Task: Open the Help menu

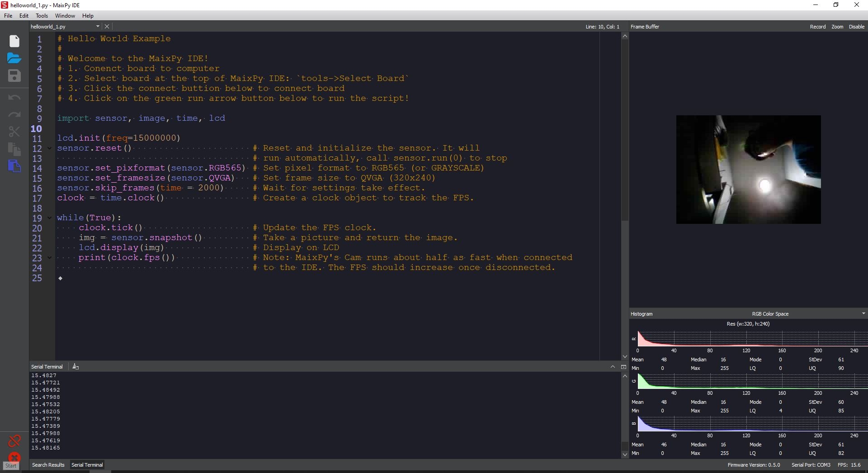Action: [88, 16]
